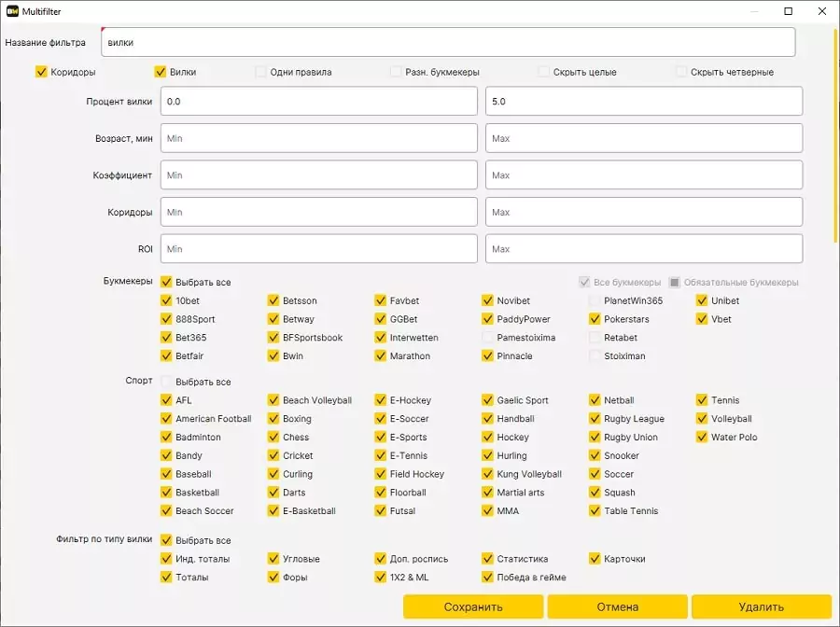Cancel changes with the Отмена button
Viewport: 840px width, 627px height.
pyautogui.click(x=618, y=606)
